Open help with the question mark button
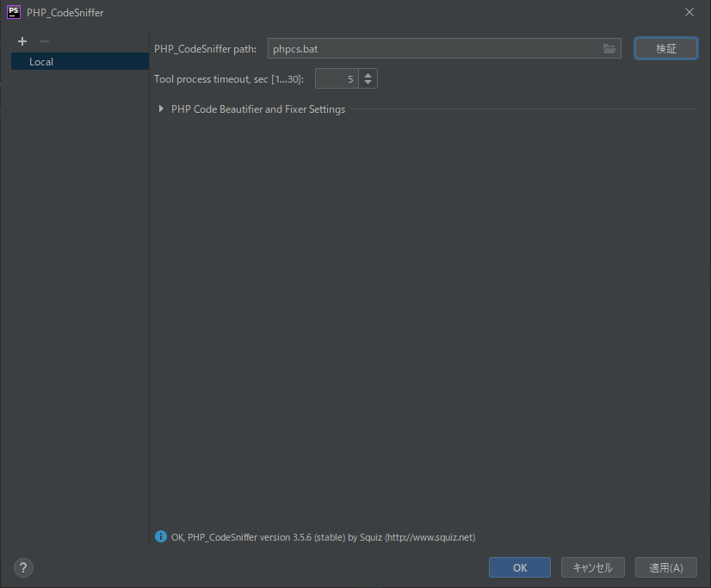The height and width of the screenshot is (588, 711). (23, 567)
